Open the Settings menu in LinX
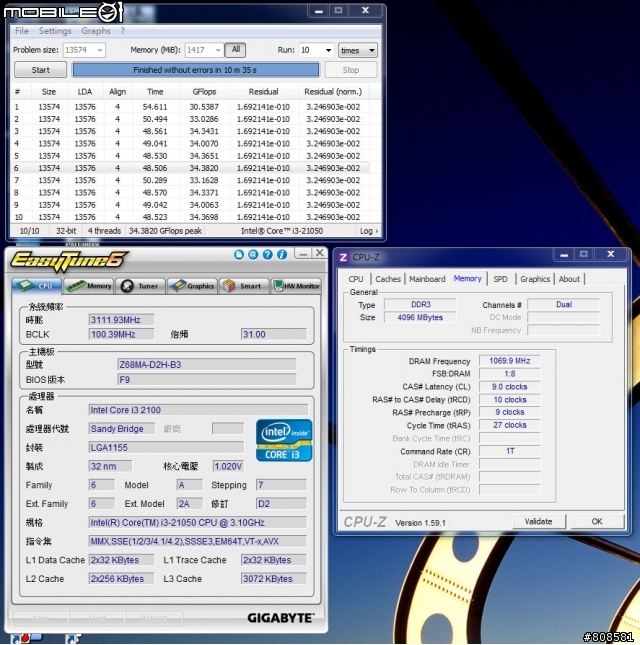 [55, 31]
